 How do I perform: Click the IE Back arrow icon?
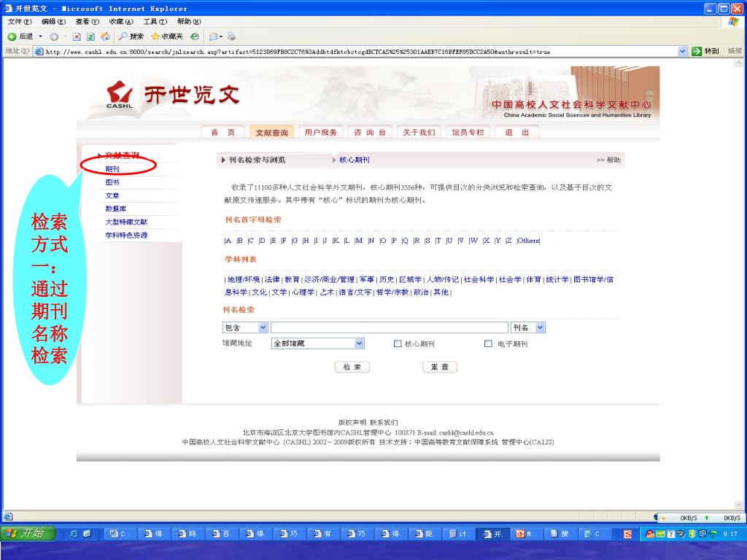(12, 36)
